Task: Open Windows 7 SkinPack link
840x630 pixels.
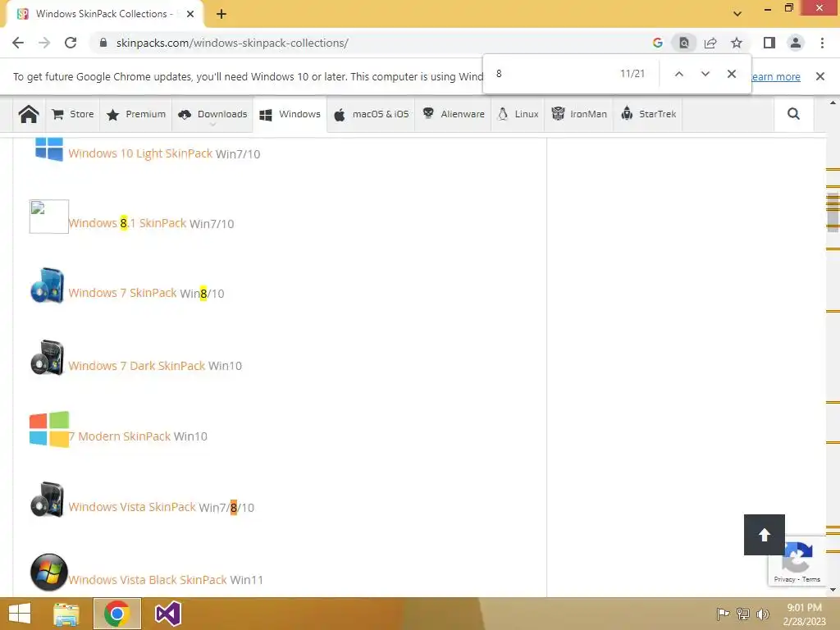Action: tap(123, 293)
